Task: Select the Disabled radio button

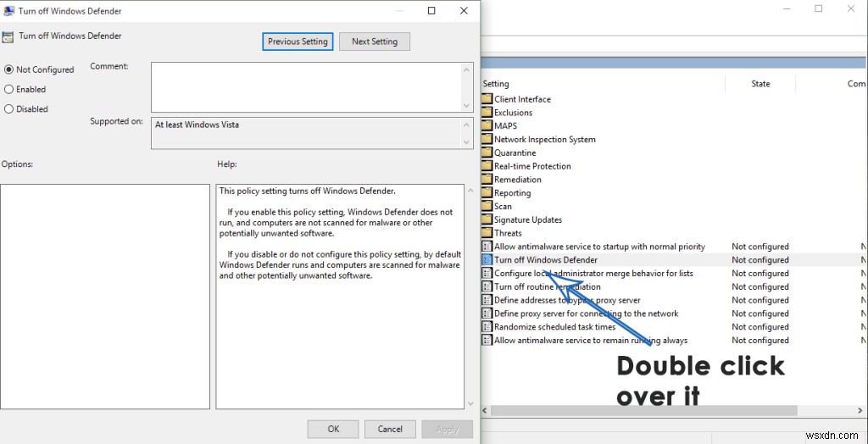Action: [x=8, y=109]
